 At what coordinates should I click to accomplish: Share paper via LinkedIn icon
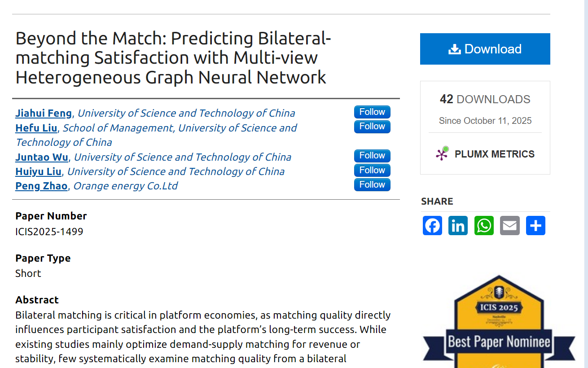coord(458,225)
